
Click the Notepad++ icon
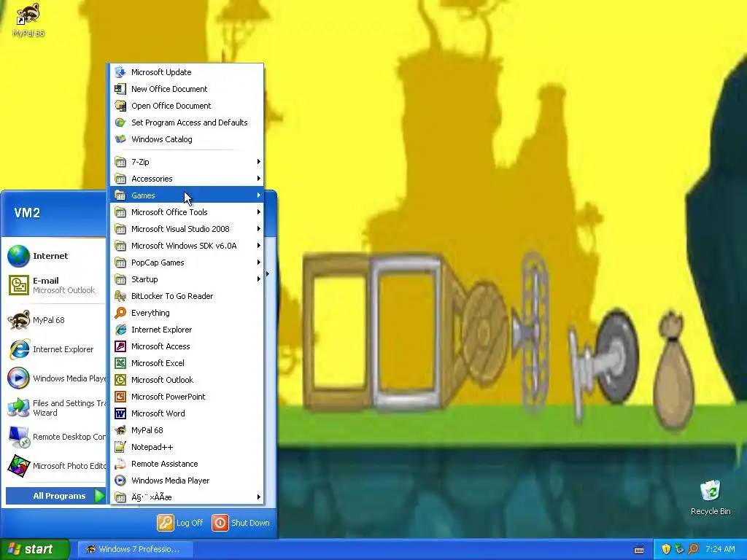[x=120, y=447]
